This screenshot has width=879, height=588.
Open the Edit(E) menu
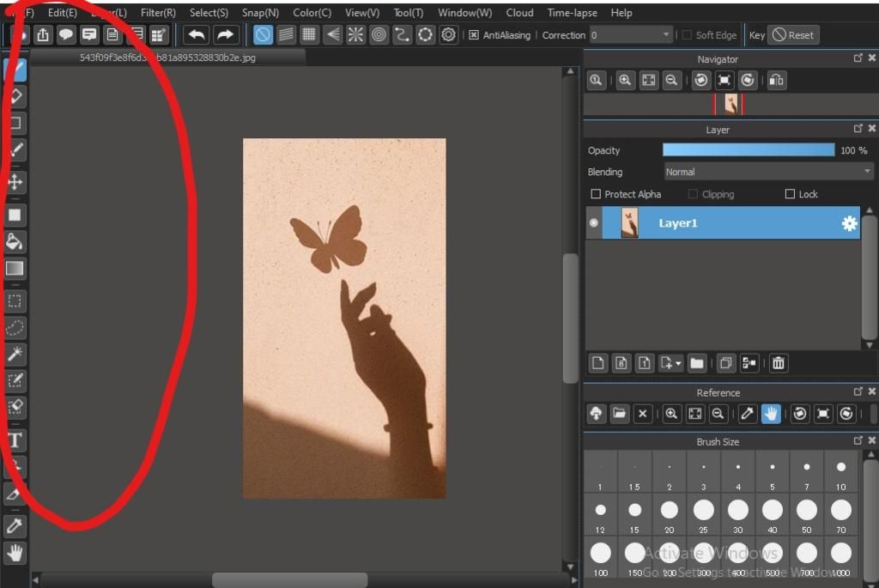click(62, 12)
